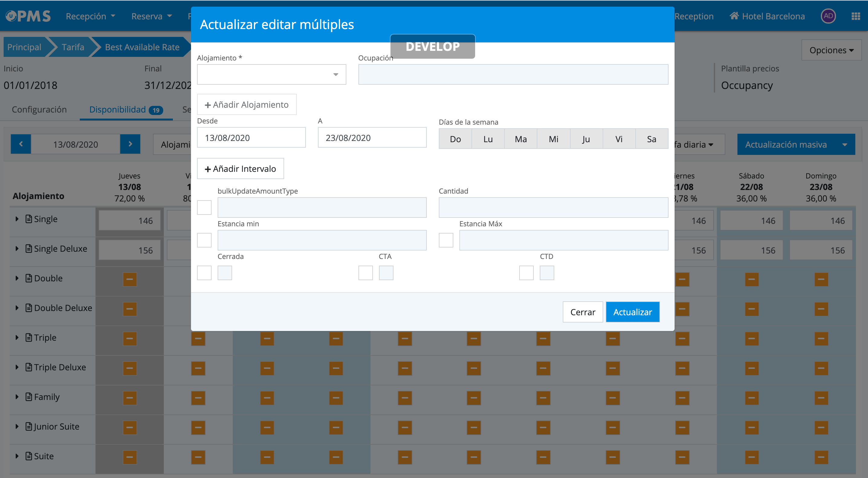Click the document icon beside Junior Suite
868x478 pixels.
(29, 426)
